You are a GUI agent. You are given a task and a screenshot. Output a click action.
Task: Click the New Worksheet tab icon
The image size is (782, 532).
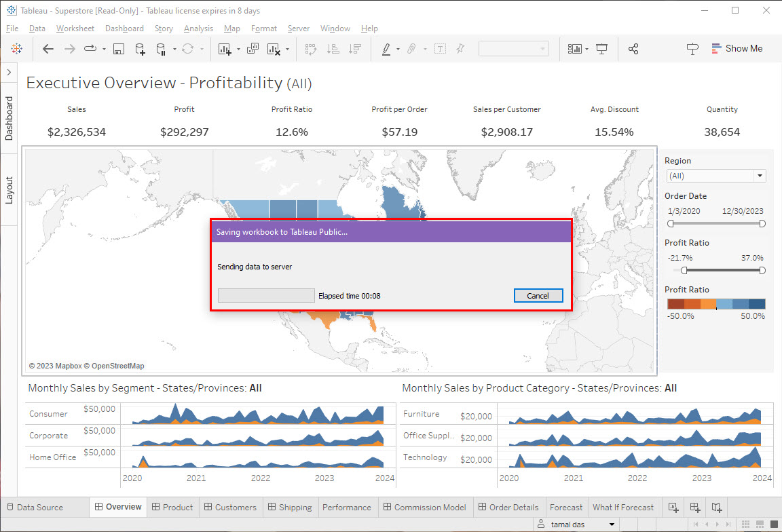point(673,508)
